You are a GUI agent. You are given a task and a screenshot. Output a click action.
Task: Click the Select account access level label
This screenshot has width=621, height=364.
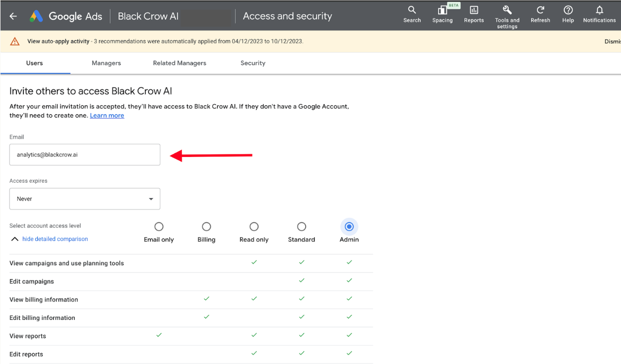pos(45,226)
